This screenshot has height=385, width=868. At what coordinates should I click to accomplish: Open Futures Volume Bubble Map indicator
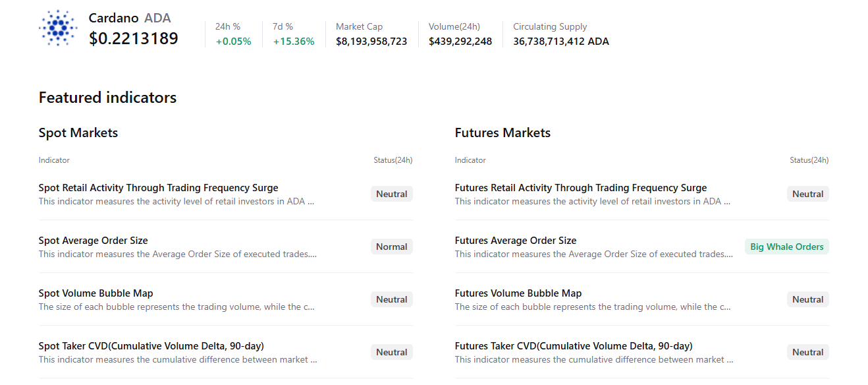[x=518, y=293]
